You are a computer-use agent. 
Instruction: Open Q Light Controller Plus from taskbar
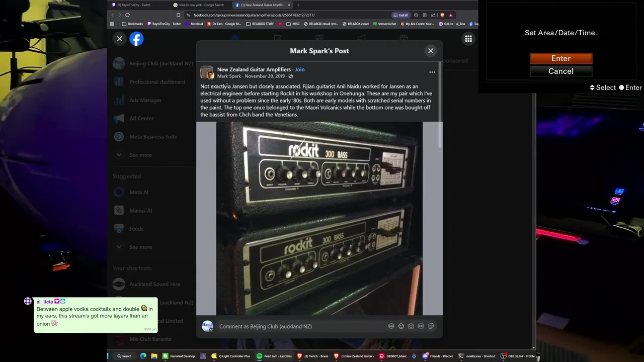231,356
